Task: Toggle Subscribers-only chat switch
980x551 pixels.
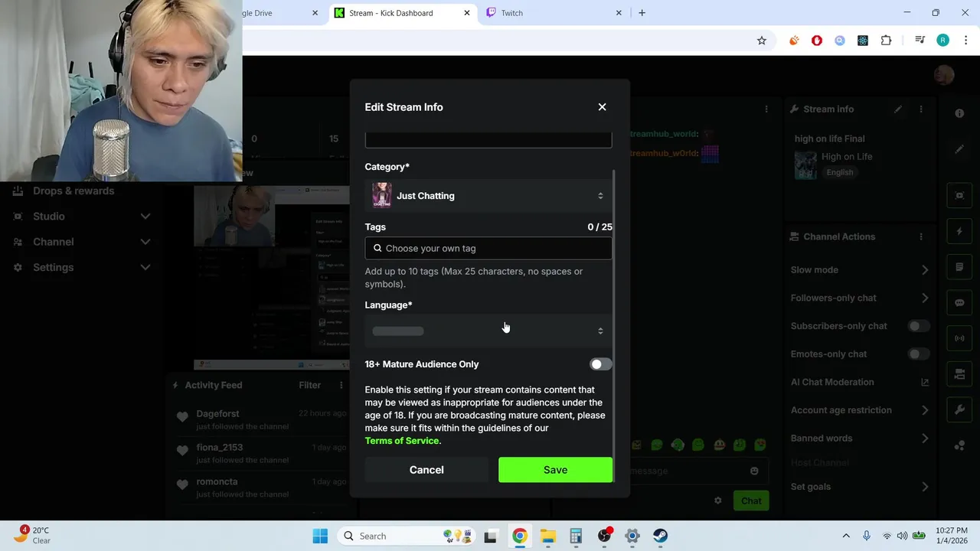Action: click(918, 326)
